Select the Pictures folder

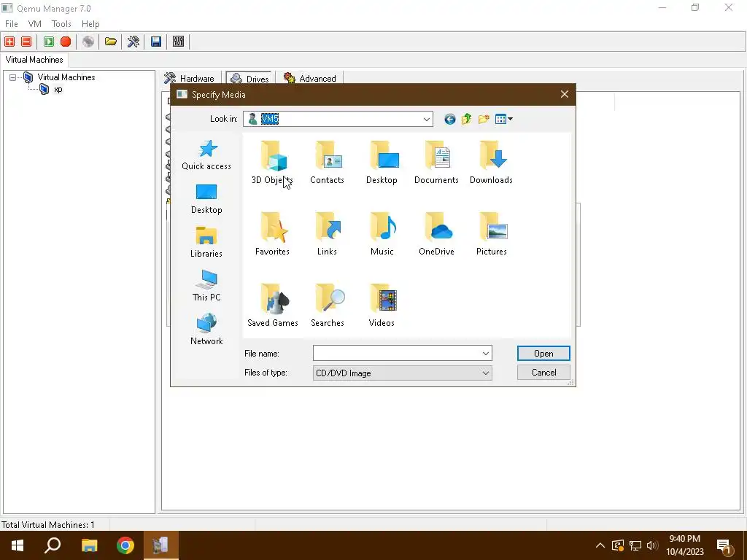tap(491, 234)
